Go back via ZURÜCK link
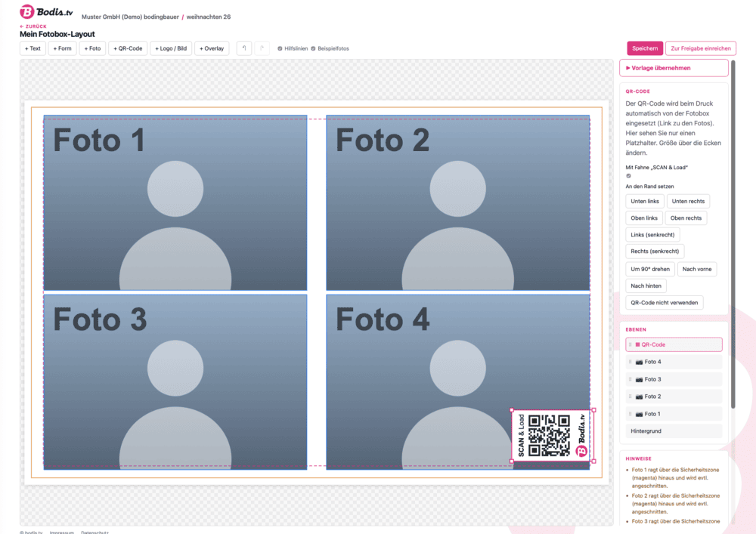Viewport: 756px width, 534px height. (x=33, y=26)
